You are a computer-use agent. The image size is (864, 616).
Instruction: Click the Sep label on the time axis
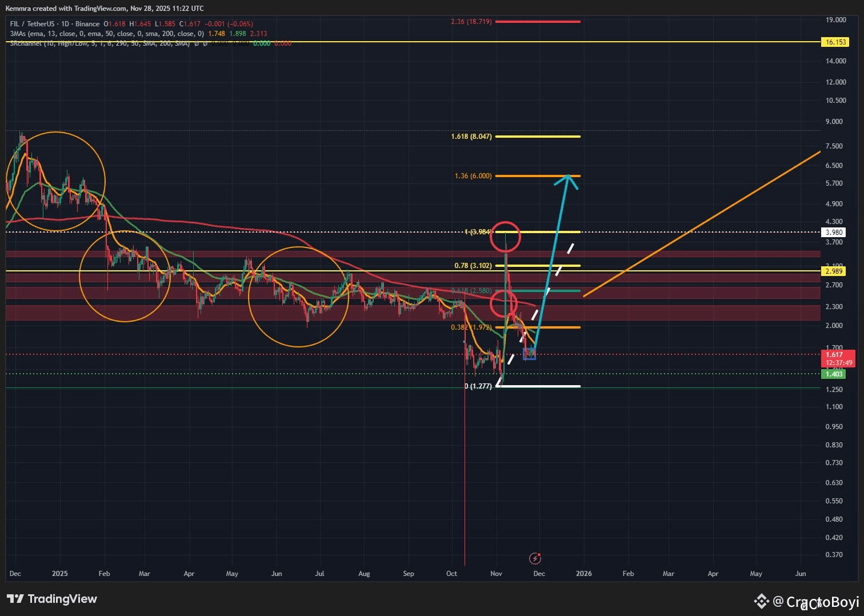click(408, 574)
